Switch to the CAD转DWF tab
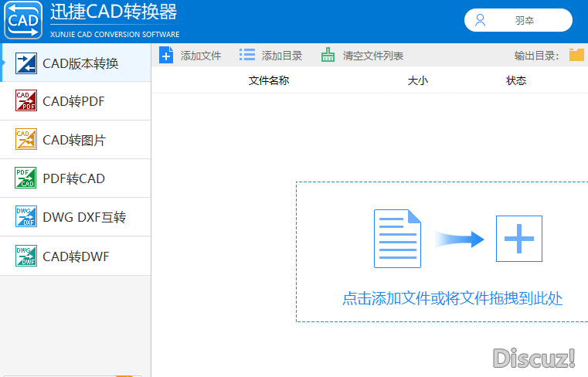This screenshot has height=377, width=588. tap(75, 256)
